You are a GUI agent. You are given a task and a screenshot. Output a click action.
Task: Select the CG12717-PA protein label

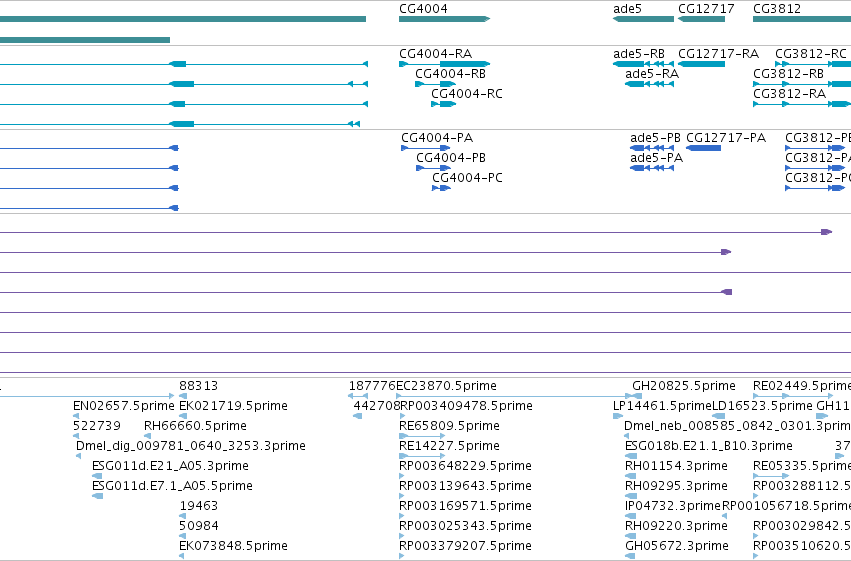(726, 138)
